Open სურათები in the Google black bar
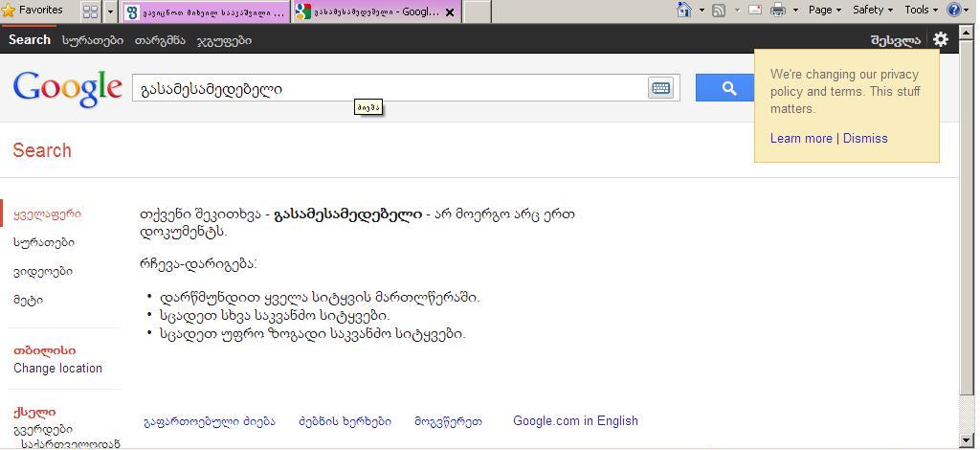Viewport: 980px width, 450px height. 93,40
